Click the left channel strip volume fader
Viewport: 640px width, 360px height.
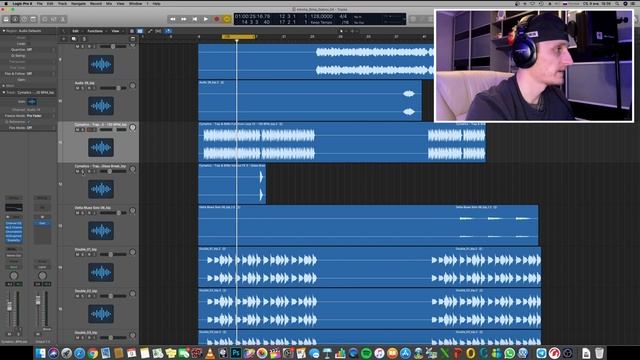click(x=9, y=307)
